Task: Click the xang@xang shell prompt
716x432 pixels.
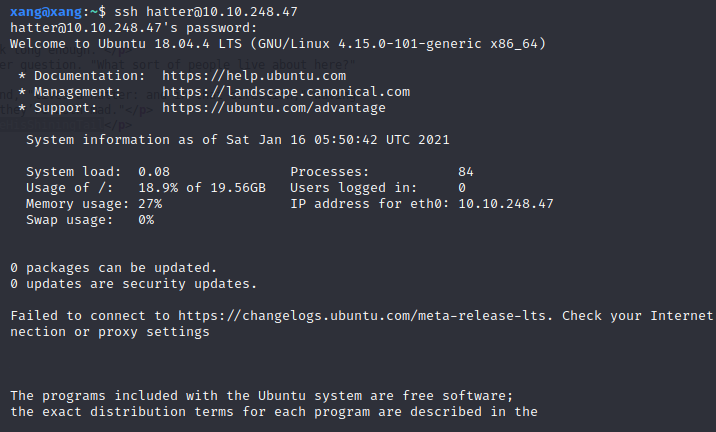Action: click(52, 12)
